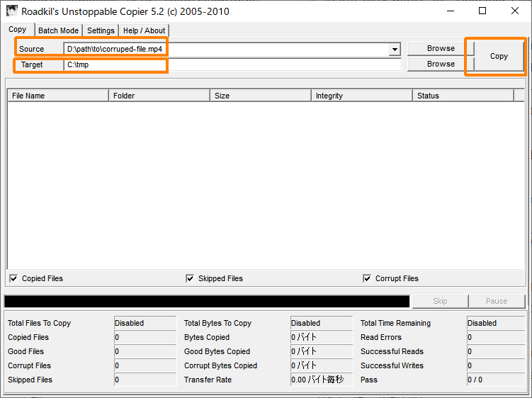The width and height of the screenshot is (532, 398).
Task: Click the Corrupt Bytes Copied label
Action: click(x=220, y=365)
